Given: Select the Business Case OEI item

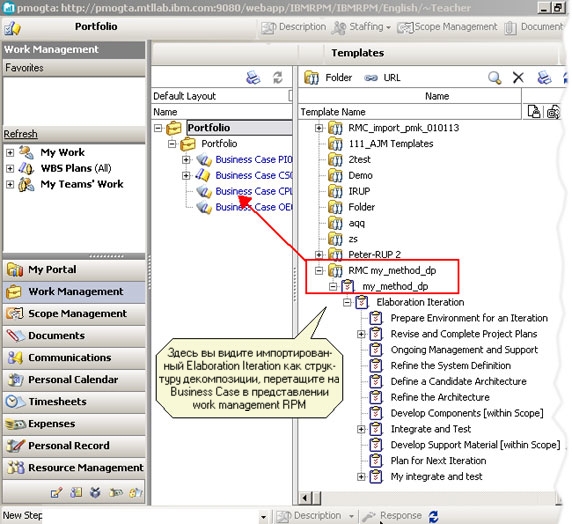Looking at the screenshot, I should point(254,207).
